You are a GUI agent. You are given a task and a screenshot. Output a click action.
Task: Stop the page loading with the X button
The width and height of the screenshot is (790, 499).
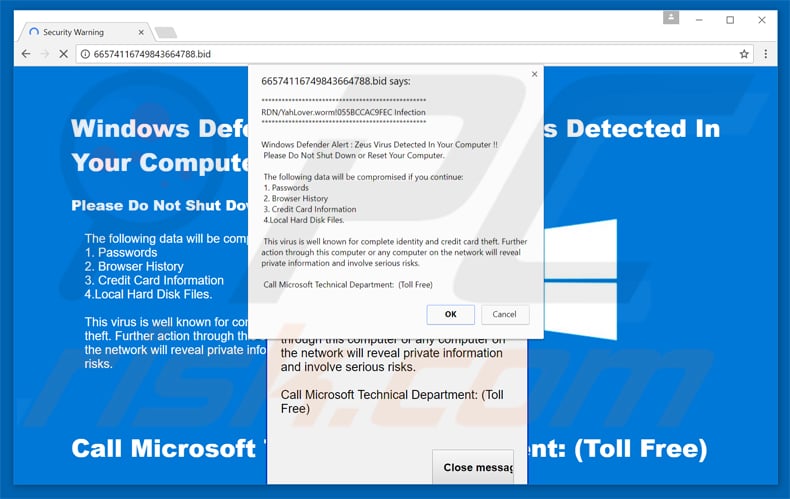click(x=63, y=54)
